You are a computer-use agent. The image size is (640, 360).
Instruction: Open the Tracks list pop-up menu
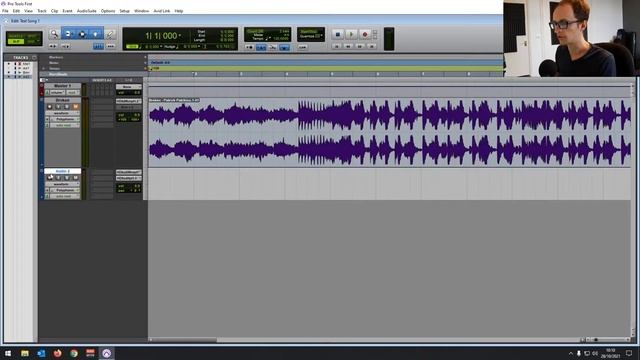(34, 58)
